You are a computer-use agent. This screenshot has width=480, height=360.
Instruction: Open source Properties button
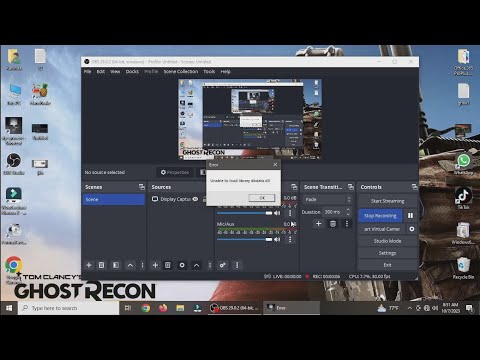pyautogui.click(x=175, y=172)
